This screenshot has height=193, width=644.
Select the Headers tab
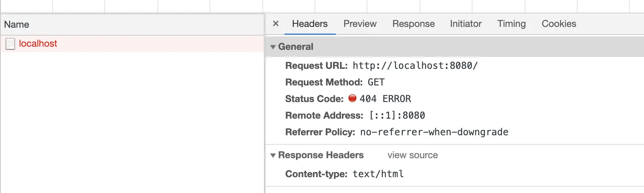click(x=310, y=24)
